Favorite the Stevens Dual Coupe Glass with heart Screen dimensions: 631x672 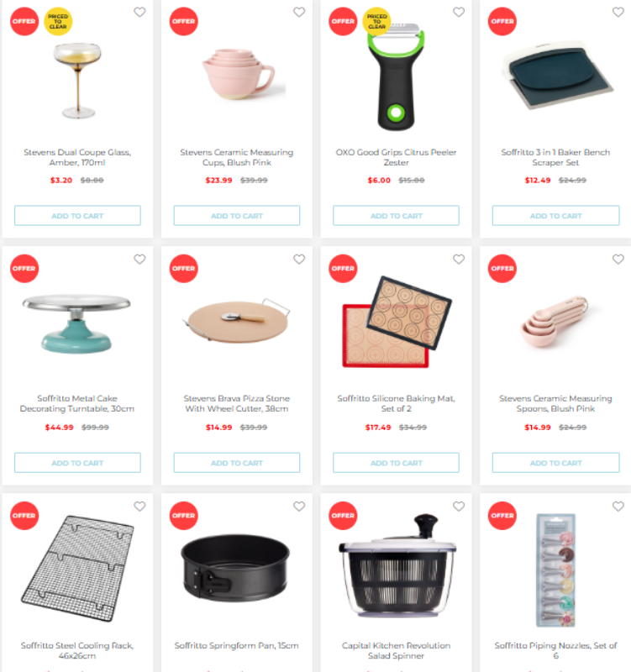click(x=139, y=12)
